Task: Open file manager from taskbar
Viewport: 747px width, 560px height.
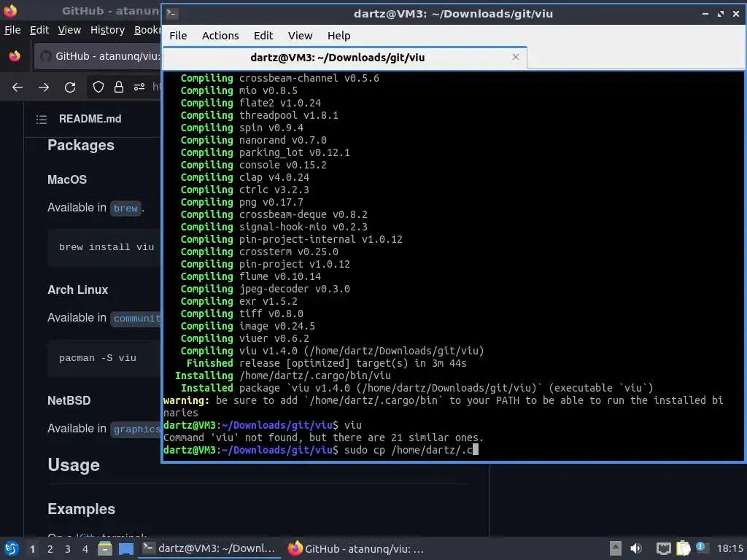Action: coord(105,548)
